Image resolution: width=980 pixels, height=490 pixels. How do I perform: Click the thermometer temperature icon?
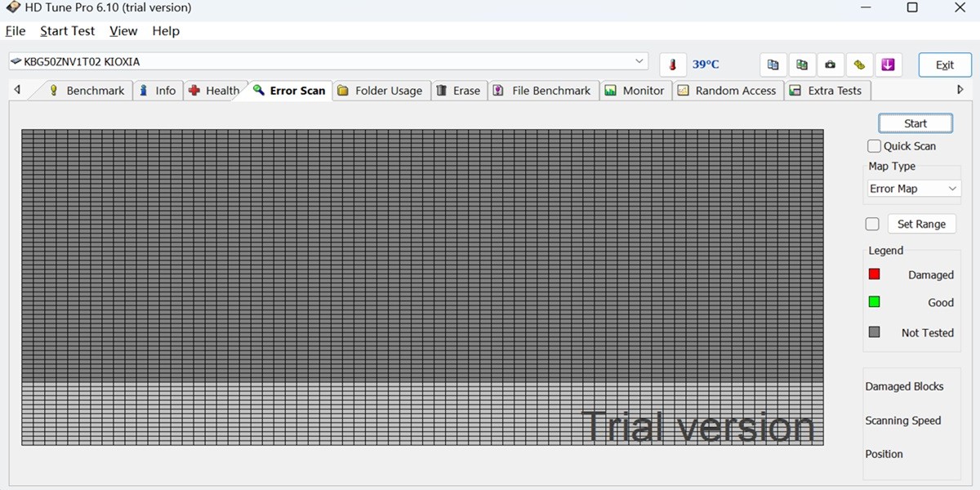pos(672,65)
